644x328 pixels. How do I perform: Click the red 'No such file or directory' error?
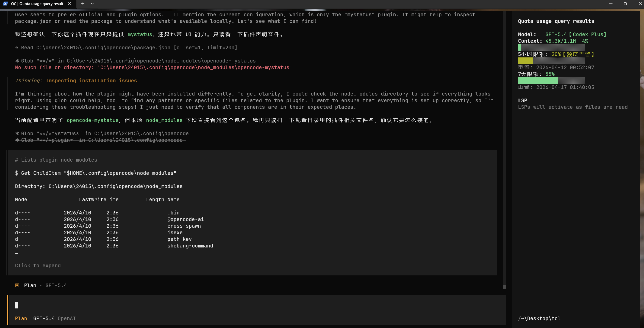point(154,67)
